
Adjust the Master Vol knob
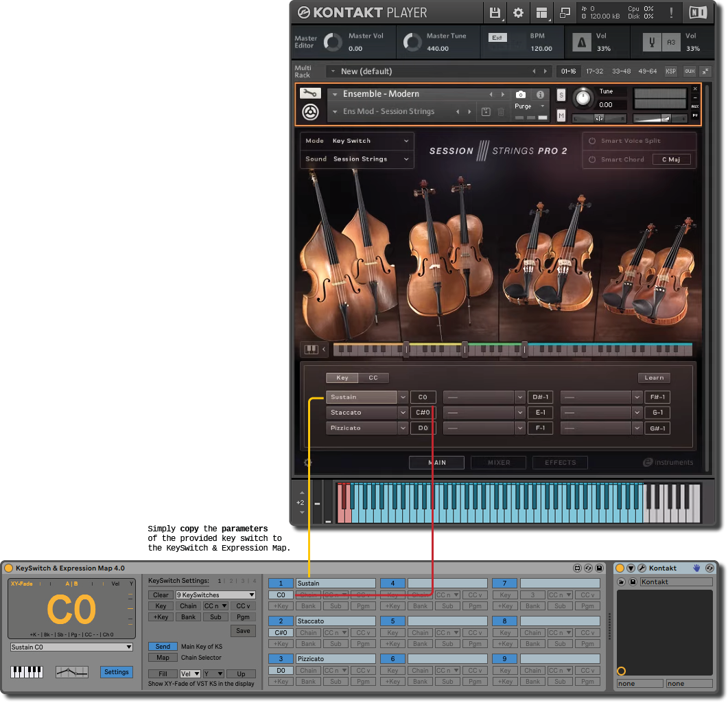[x=332, y=43]
